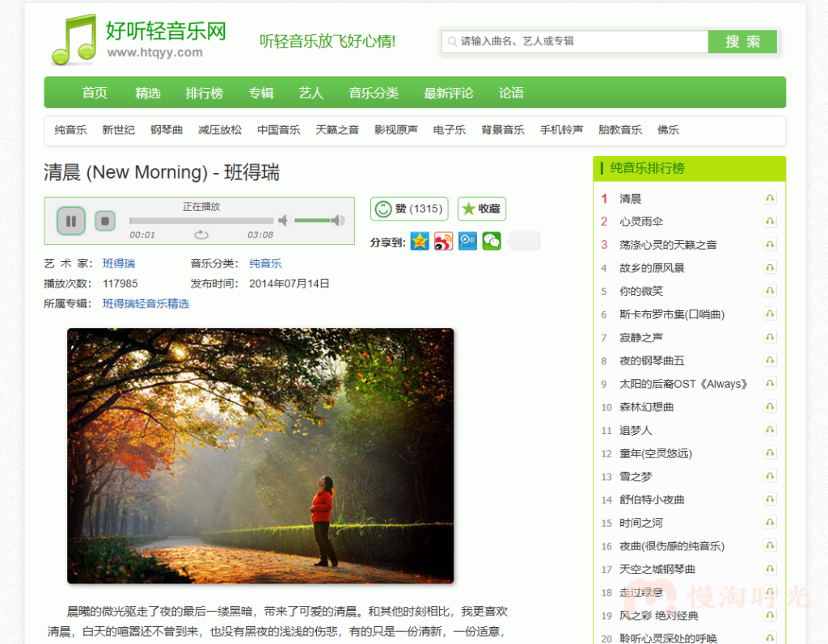Share to WeChat icon

(x=492, y=242)
